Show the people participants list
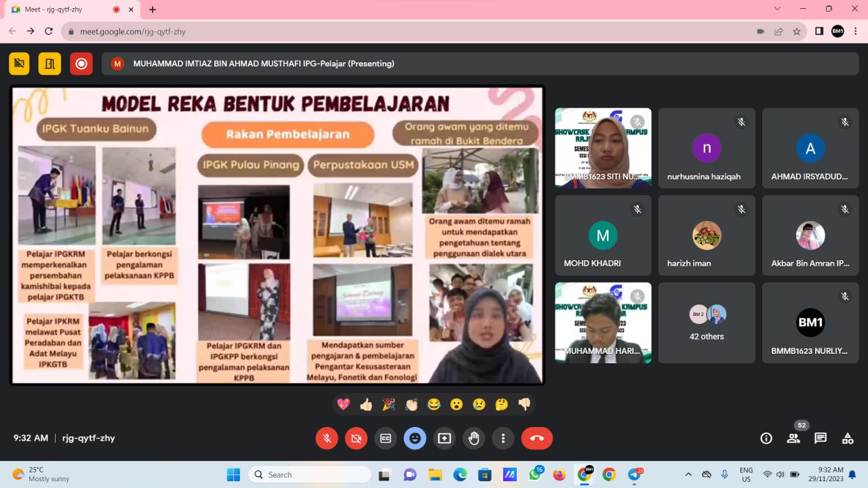 (793, 439)
